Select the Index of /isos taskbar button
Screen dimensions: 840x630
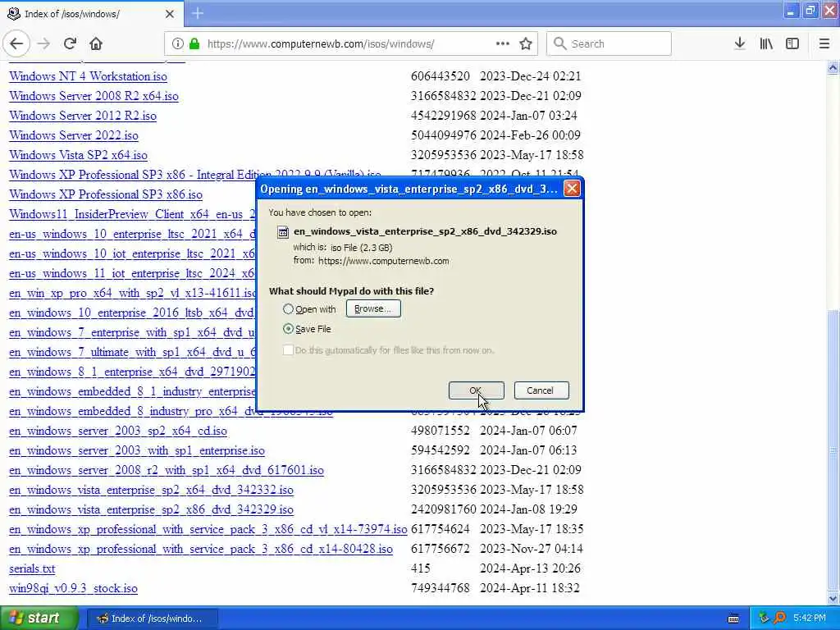(x=152, y=619)
